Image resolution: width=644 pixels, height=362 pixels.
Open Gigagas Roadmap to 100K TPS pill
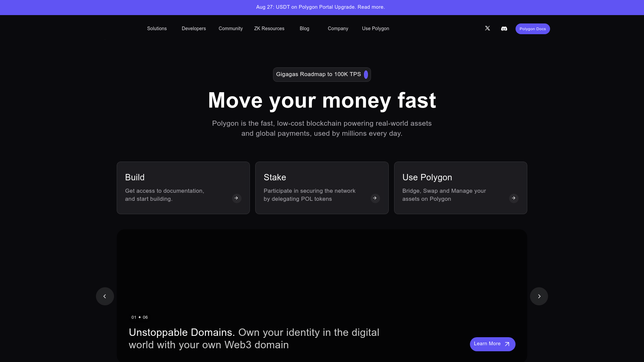(322, 74)
